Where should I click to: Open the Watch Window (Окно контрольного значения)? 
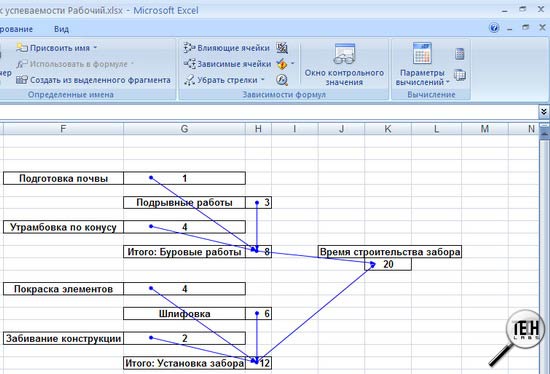344,65
